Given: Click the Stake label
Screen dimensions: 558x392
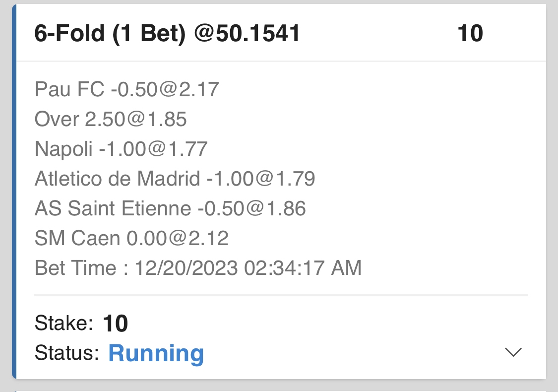Looking at the screenshot, I should click(64, 324).
